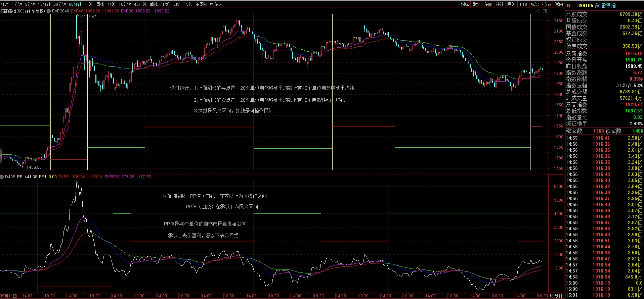Switch to the 日线 daily chart
Viewport: 644px width, 299px height.
89,4
